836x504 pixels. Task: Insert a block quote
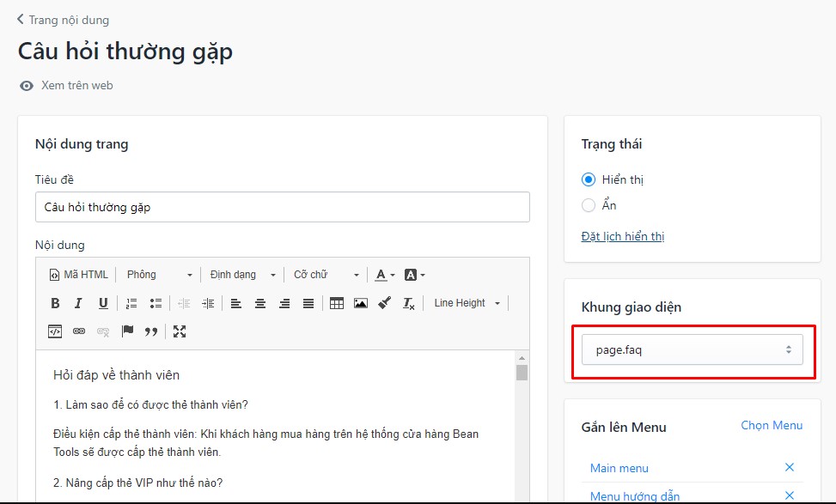[x=151, y=331]
